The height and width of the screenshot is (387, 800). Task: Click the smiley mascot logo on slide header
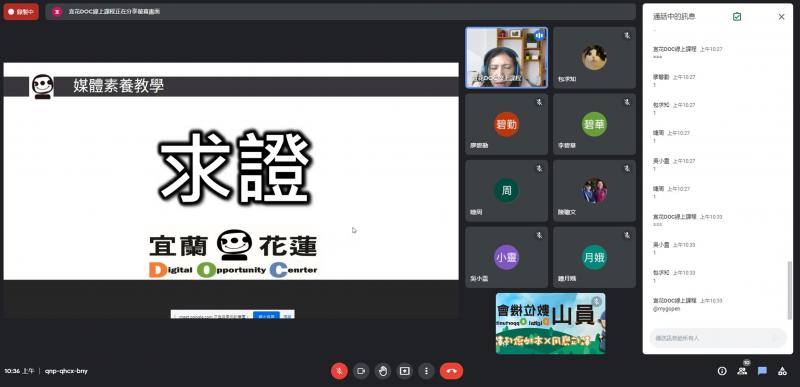click(x=42, y=86)
